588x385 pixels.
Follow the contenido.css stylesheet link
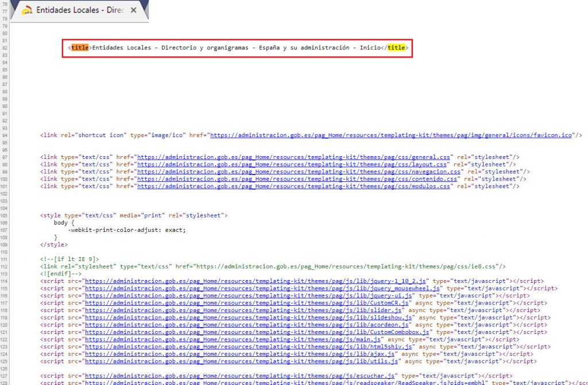[x=297, y=179]
